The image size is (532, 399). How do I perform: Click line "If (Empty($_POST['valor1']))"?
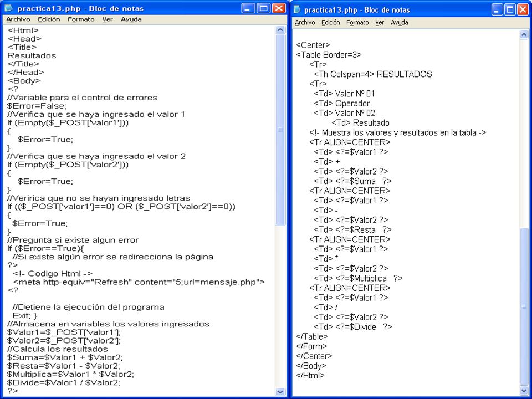(68, 122)
